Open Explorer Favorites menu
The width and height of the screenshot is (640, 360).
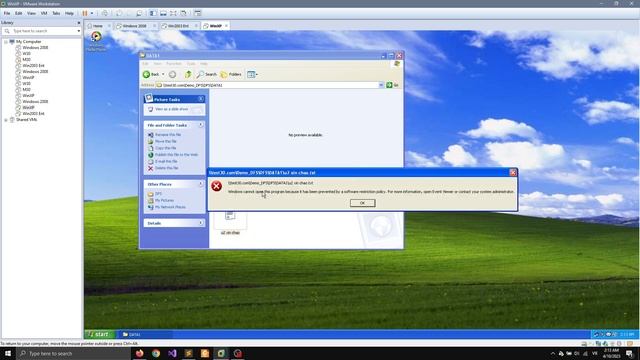[x=174, y=64]
